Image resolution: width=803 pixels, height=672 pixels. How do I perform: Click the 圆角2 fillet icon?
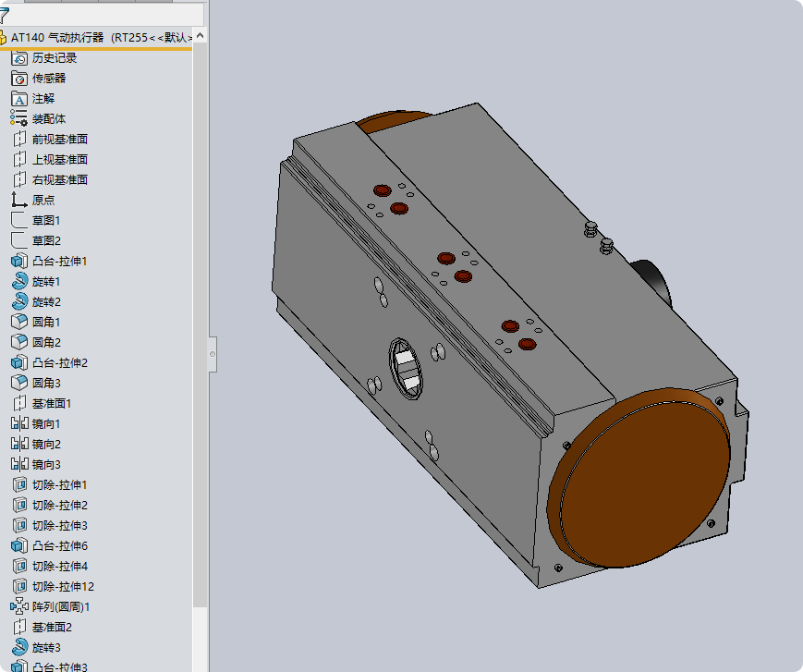pos(19,342)
